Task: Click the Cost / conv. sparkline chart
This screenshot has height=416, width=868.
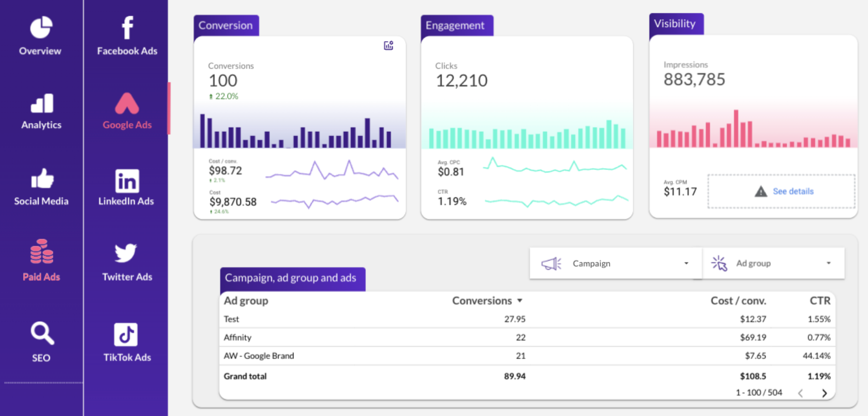Action: (332, 170)
